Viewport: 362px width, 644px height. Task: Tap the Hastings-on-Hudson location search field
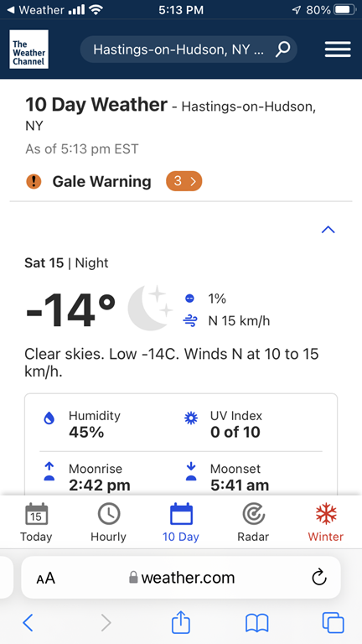[x=189, y=49]
